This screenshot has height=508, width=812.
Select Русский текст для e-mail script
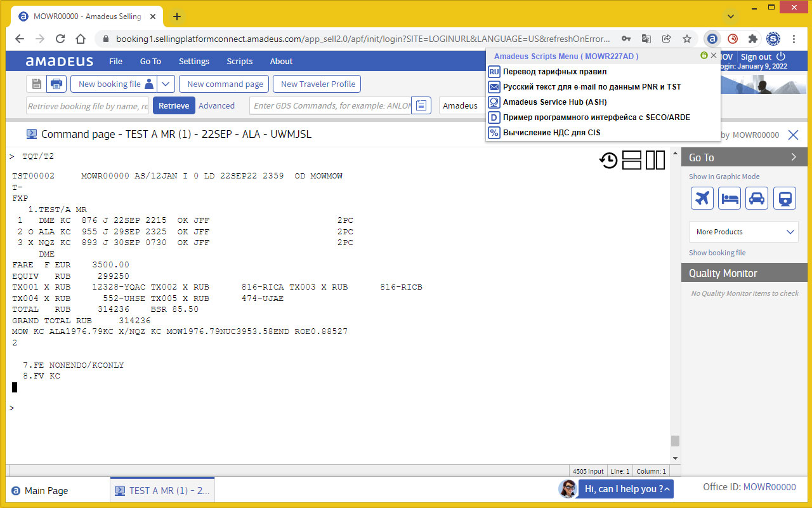[592, 86]
